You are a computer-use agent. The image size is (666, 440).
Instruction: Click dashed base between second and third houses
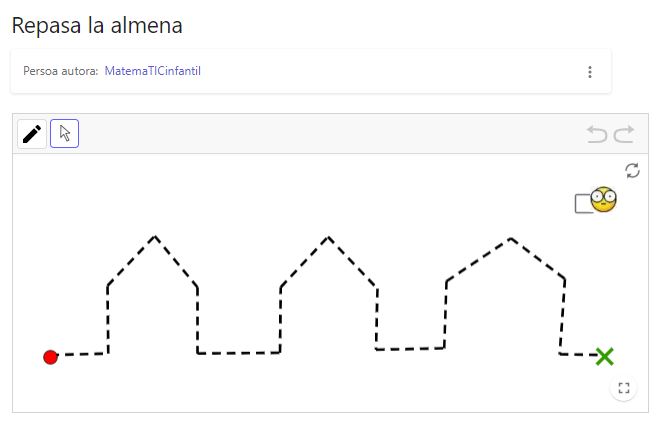click(410, 349)
